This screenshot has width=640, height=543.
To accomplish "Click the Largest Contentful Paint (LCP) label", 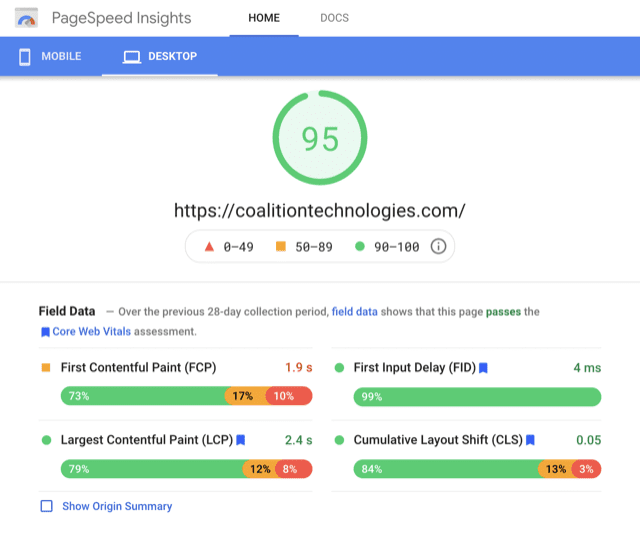I will click(147, 440).
